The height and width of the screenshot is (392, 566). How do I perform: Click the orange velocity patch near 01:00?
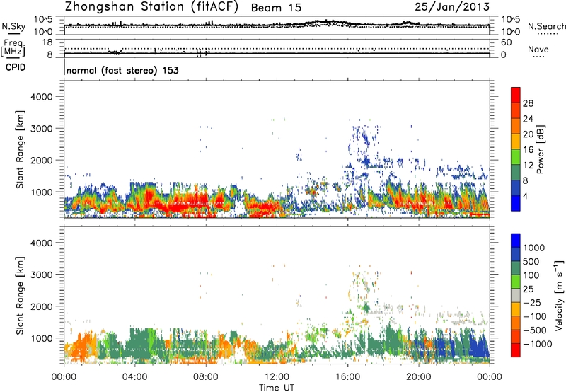point(81,347)
